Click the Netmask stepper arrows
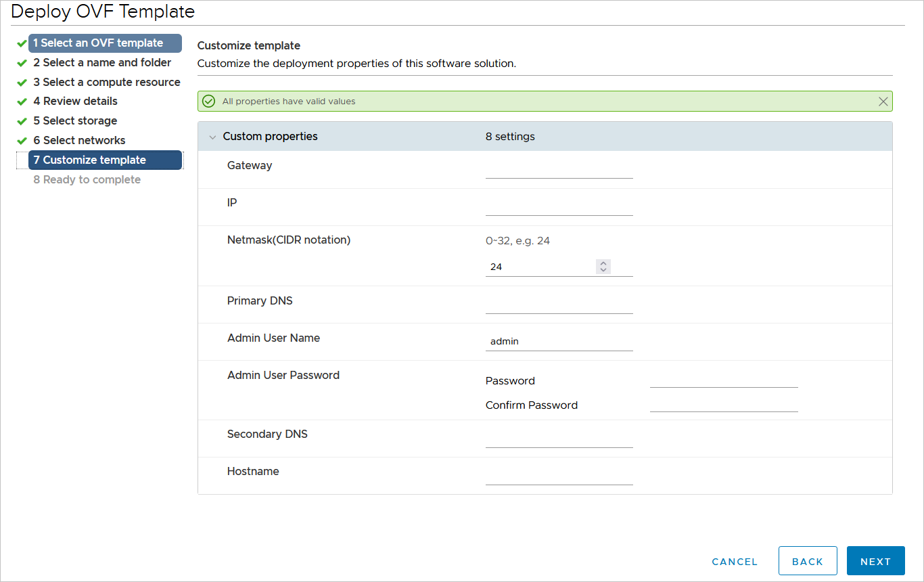The height and width of the screenshot is (582, 924). click(x=603, y=267)
